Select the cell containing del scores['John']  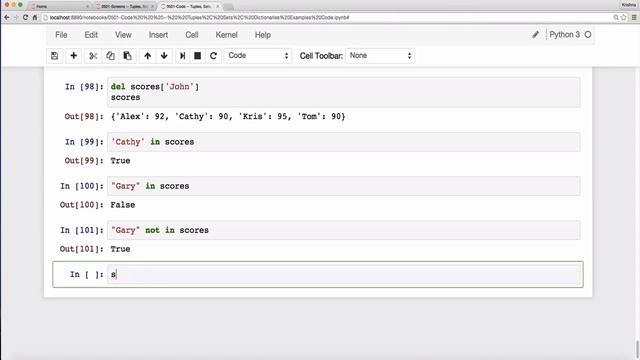[344, 92]
